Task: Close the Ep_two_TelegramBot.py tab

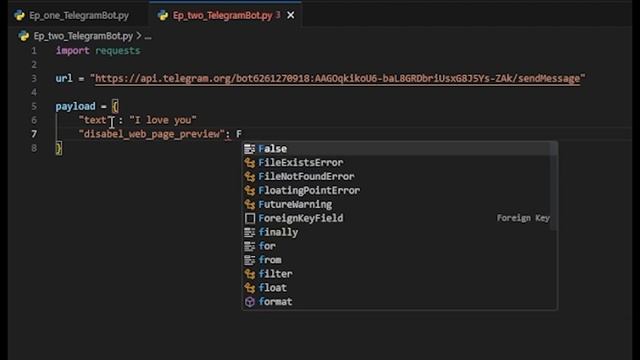Action: (291, 16)
